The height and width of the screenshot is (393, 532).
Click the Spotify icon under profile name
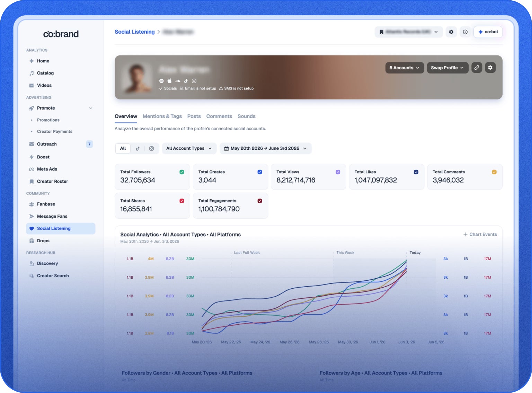(x=161, y=81)
